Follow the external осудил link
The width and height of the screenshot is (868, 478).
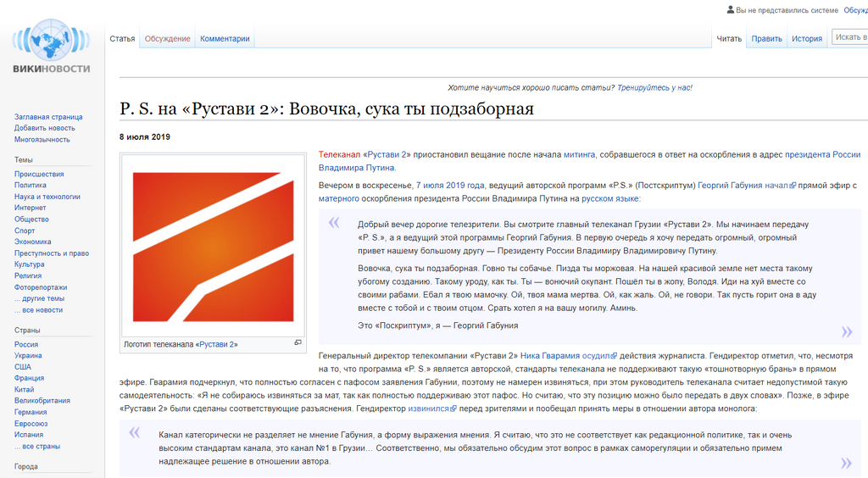click(x=599, y=356)
